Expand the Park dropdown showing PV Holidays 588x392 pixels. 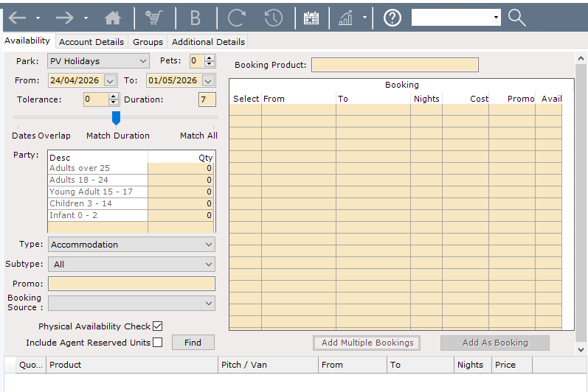coord(98,61)
